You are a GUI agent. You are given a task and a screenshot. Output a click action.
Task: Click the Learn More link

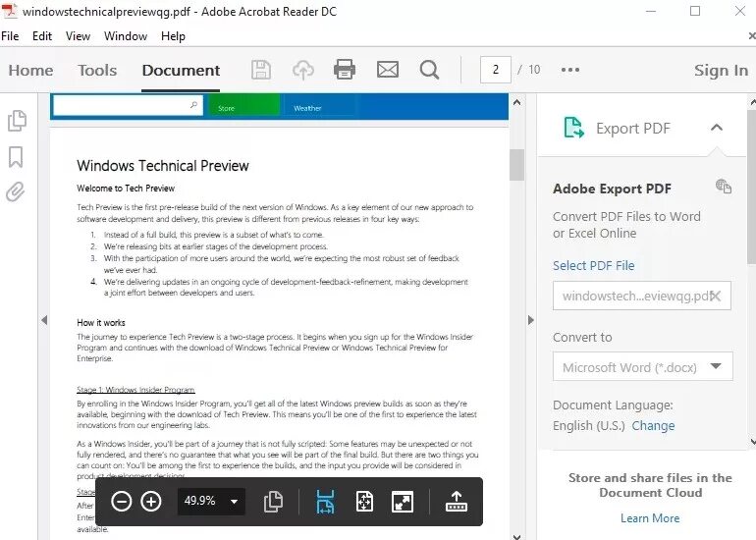(650, 518)
